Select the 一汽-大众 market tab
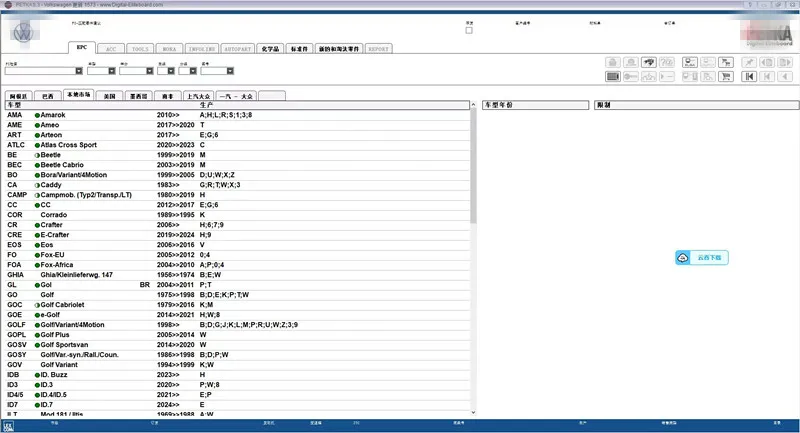The height and width of the screenshot is (433, 800). click(x=236, y=96)
